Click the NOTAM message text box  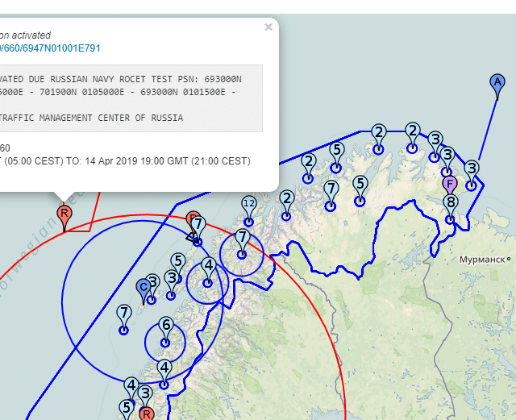coord(129,98)
